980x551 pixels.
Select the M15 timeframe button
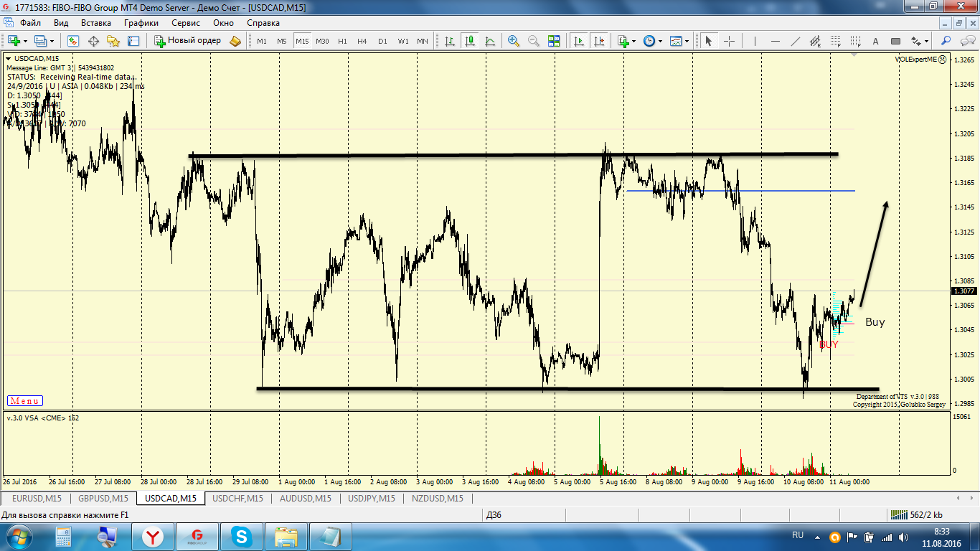point(302,41)
